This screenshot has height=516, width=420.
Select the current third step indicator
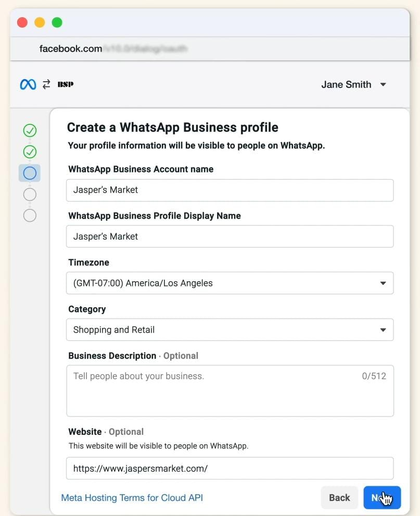(30, 173)
